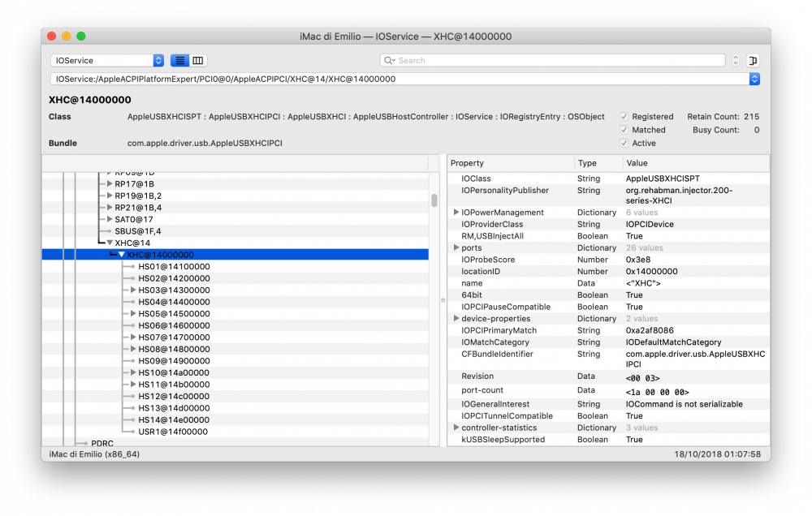This screenshot has height=516, width=812.
Task: Expand device-properties dictionary
Action: [456, 318]
